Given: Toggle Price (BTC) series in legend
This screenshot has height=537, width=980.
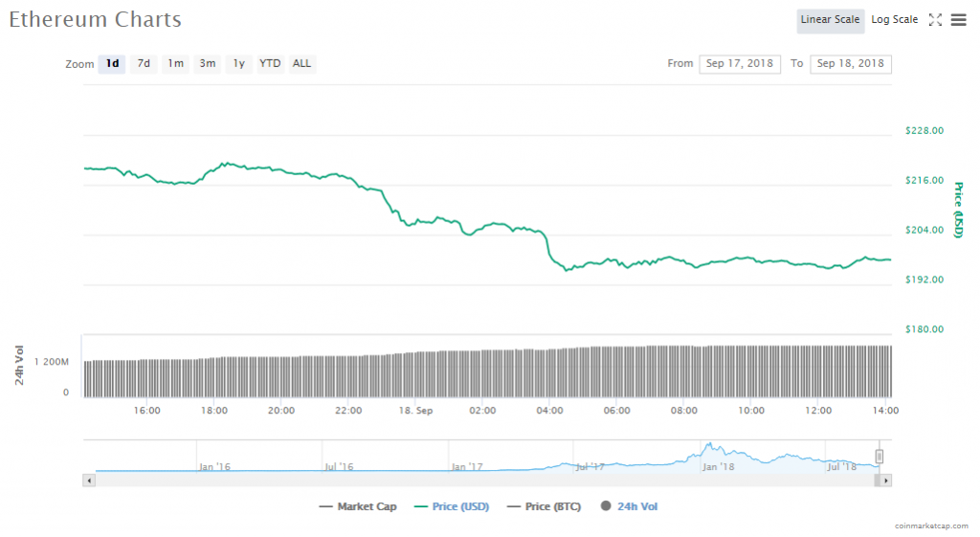Looking at the screenshot, I should [544, 506].
